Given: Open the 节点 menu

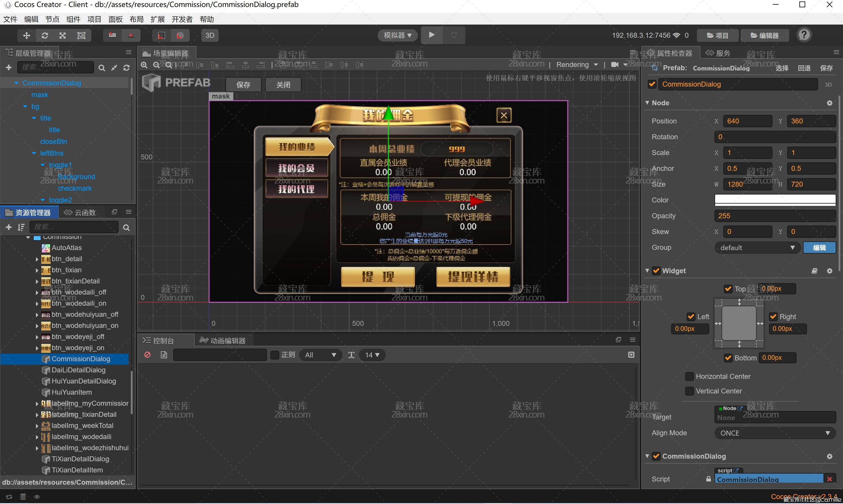Looking at the screenshot, I should [52, 19].
